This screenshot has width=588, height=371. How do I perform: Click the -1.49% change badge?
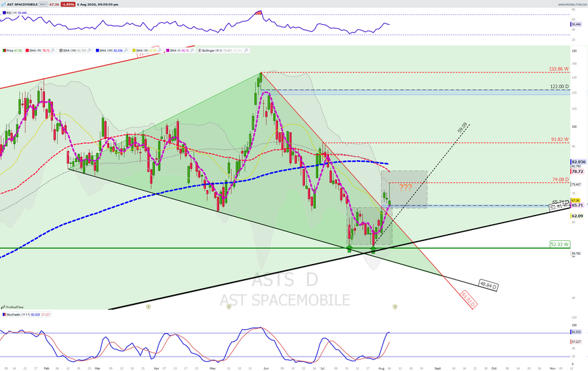coord(68,5)
